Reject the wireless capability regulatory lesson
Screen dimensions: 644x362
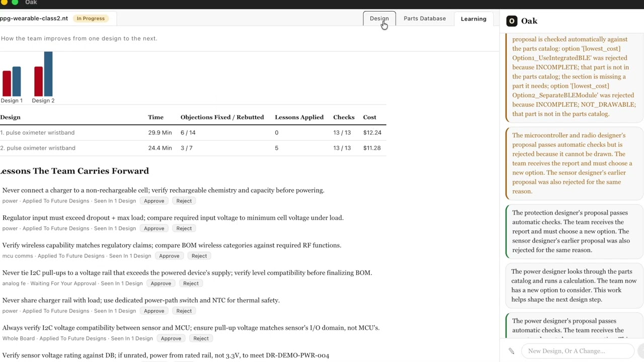[199, 256]
